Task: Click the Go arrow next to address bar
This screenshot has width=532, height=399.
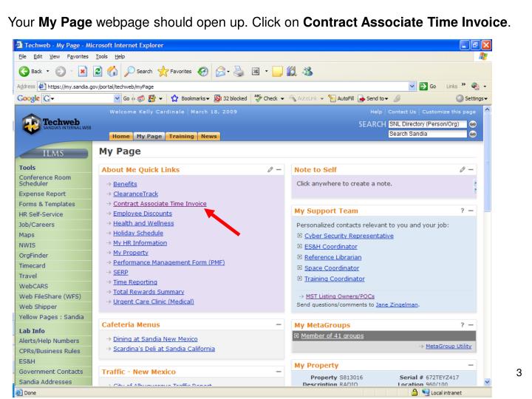Action: pyautogui.click(x=423, y=86)
